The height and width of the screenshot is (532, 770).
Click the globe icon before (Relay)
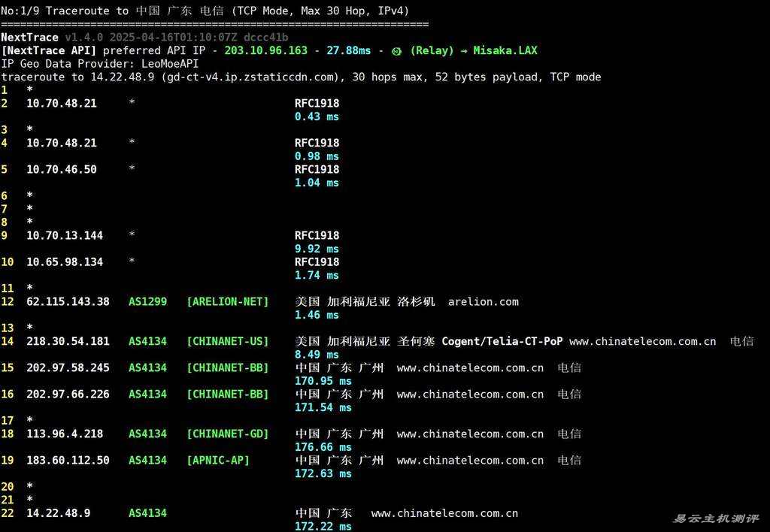(x=397, y=51)
